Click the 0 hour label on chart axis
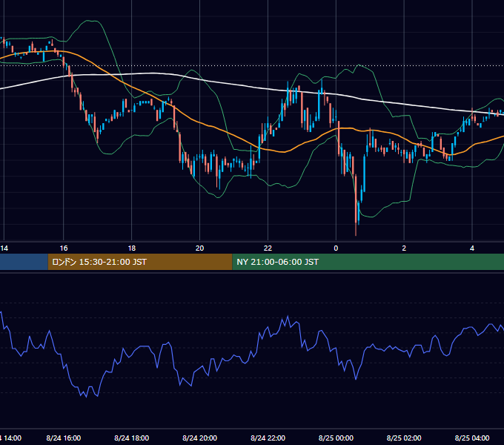The height and width of the screenshot is (445, 504). 336,248
